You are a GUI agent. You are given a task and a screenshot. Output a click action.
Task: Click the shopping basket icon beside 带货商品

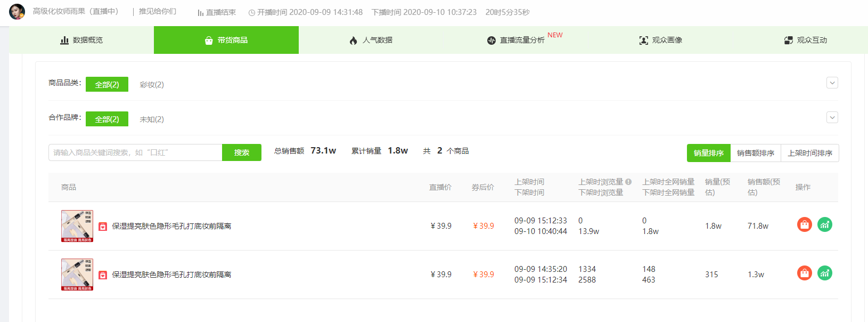tap(209, 40)
